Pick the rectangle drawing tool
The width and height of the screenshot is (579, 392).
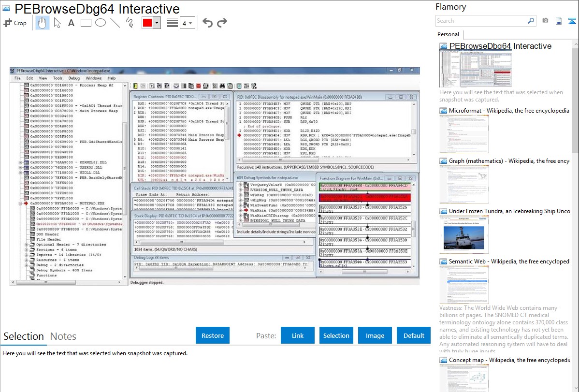(86, 23)
